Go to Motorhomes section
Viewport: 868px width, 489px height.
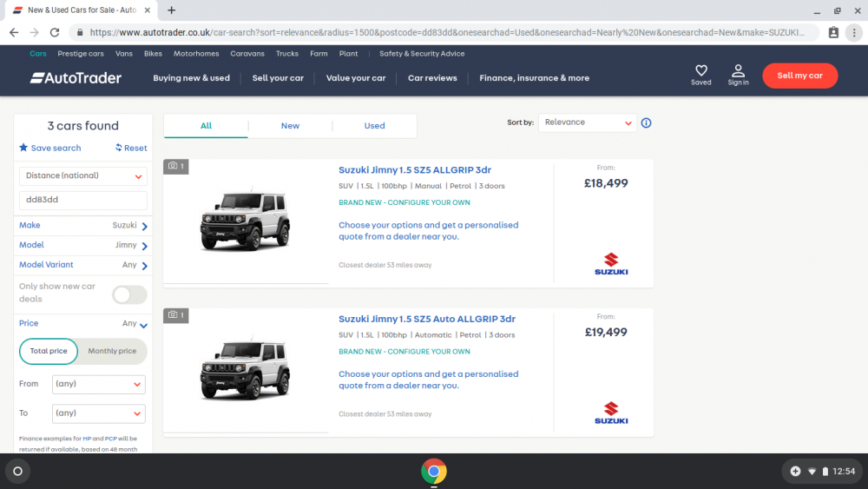coord(196,54)
